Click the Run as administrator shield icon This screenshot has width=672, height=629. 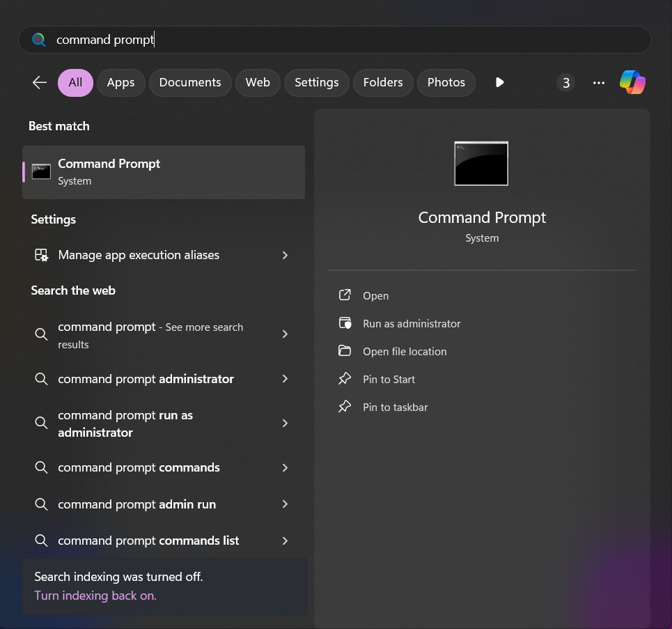[345, 323]
